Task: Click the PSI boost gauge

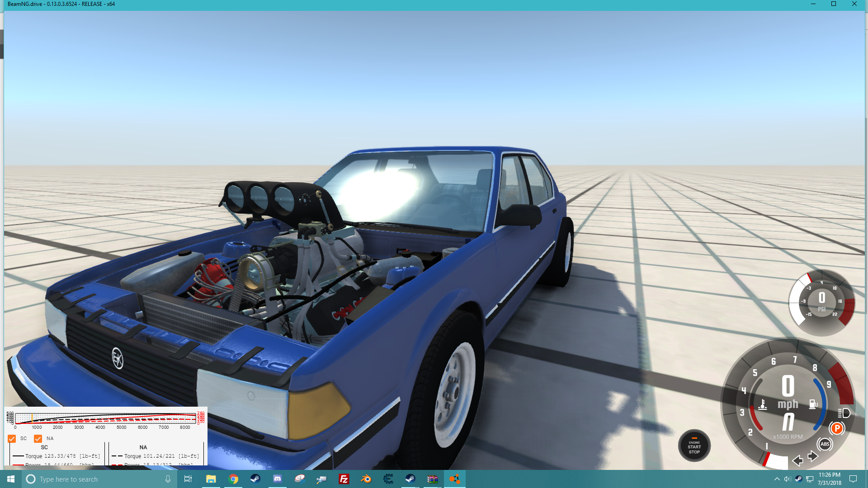Action: tap(822, 302)
